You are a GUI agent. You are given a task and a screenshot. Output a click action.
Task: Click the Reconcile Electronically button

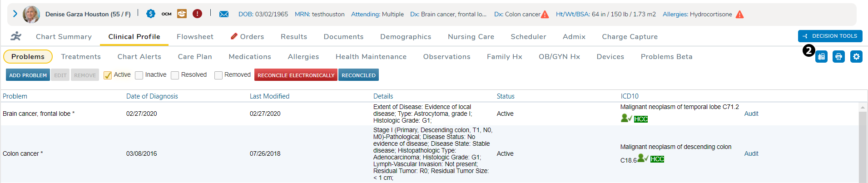(x=296, y=75)
